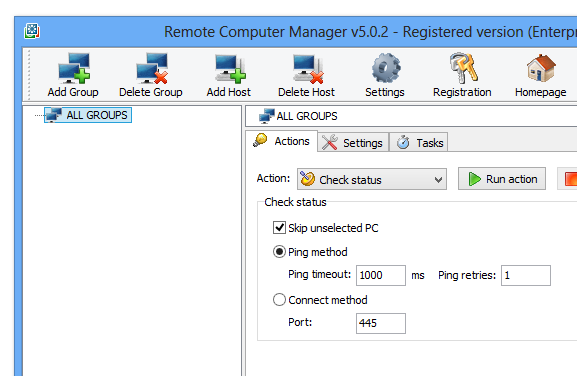Select the Connect method radio button
This screenshot has height=376, width=577.
(x=279, y=299)
